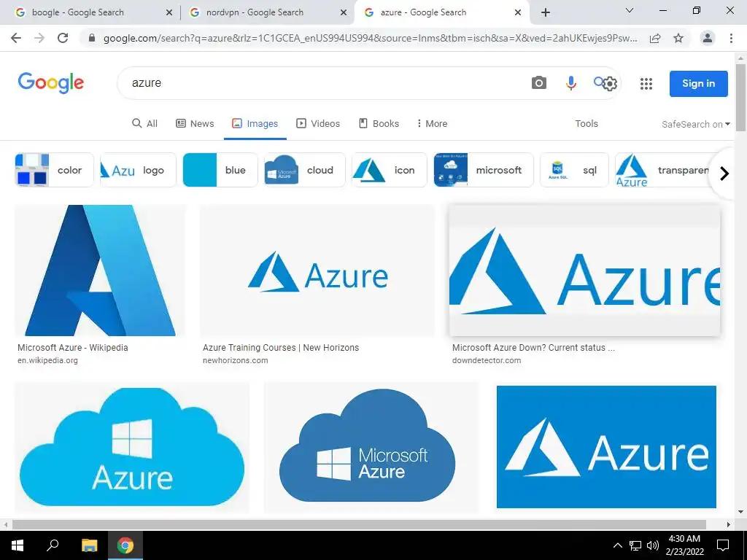Click the Chrome icon in the taskbar
Viewport: 747px width, 560px height.
click(x=125, y=545)
